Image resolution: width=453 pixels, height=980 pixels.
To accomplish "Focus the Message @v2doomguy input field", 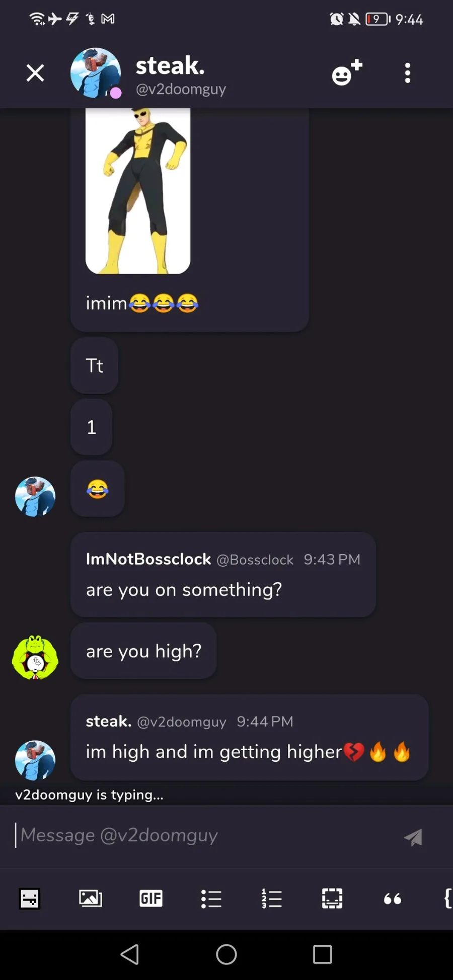I will point(201,835).
